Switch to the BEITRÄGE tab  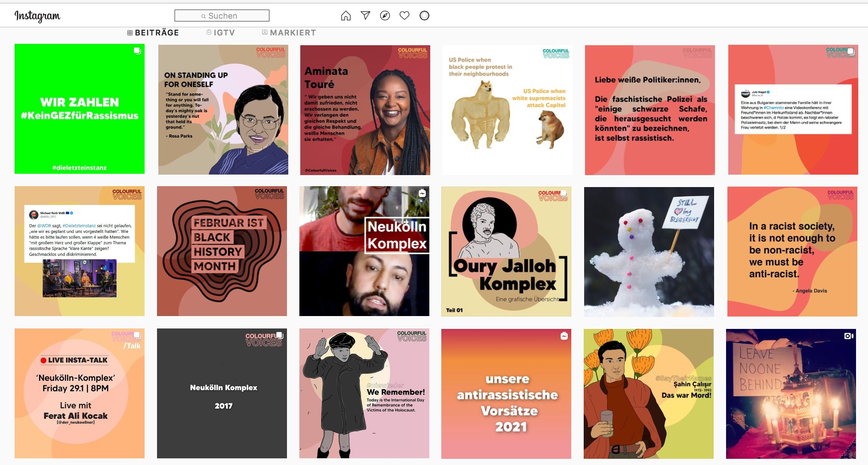click(x=153, y=33)
